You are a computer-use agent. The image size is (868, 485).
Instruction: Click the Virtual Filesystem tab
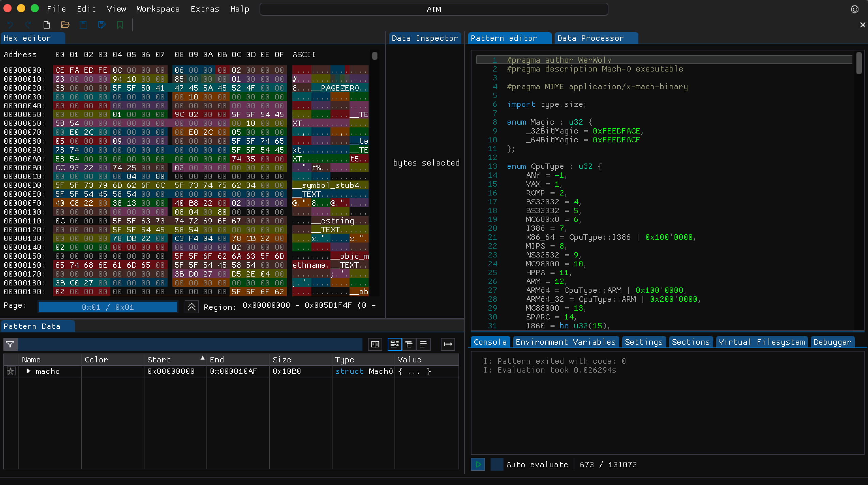click(x=761, y=342)
